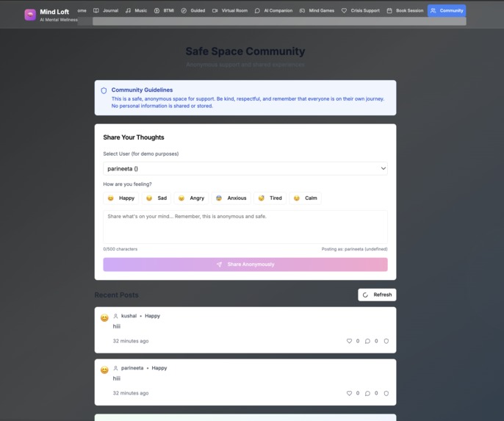Open the Journal tab

(106, 10)
